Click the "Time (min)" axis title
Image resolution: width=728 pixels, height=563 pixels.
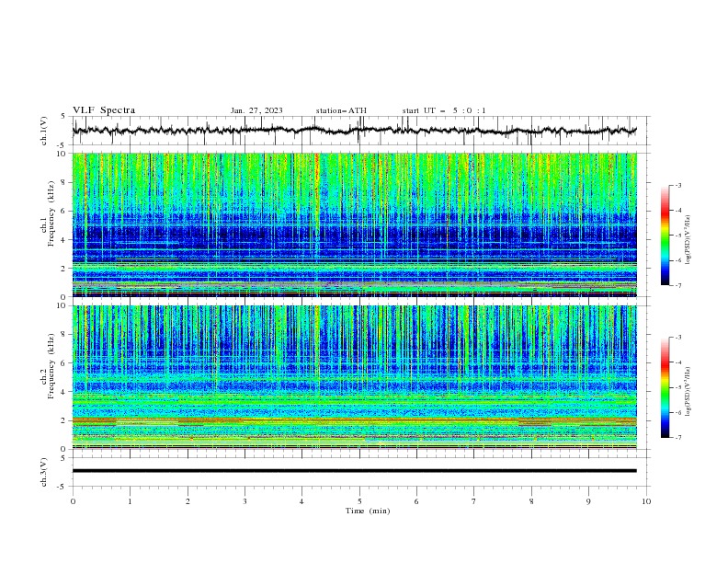point(368,511)
